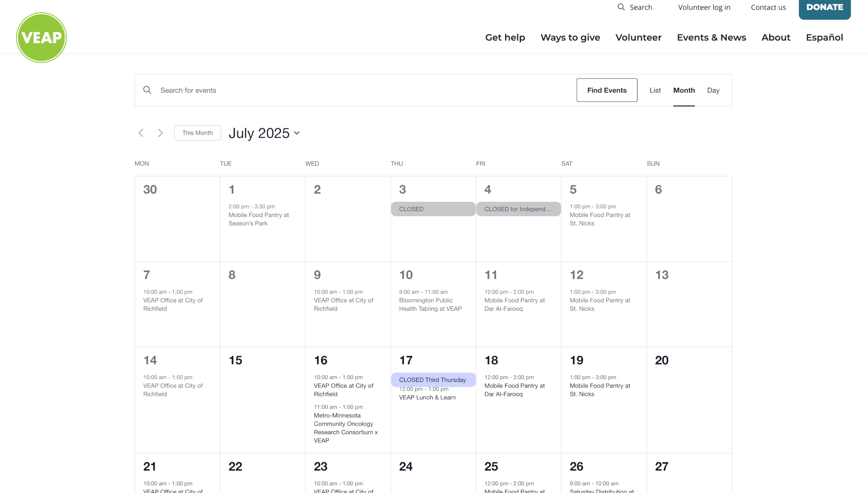Viewport: 868px width, 493px height.
Task: Select day number 27 in calendar
Action: pos(662,467)
